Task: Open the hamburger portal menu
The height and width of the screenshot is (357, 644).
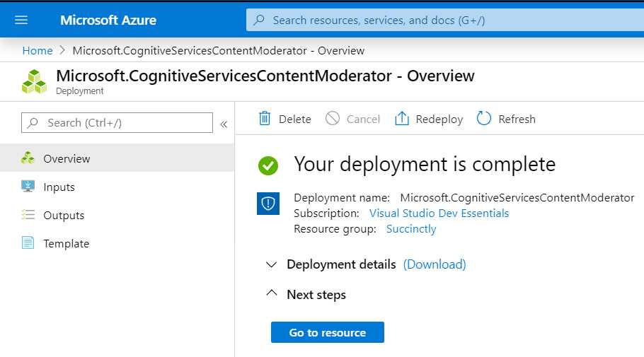Action: coord(21,20)
